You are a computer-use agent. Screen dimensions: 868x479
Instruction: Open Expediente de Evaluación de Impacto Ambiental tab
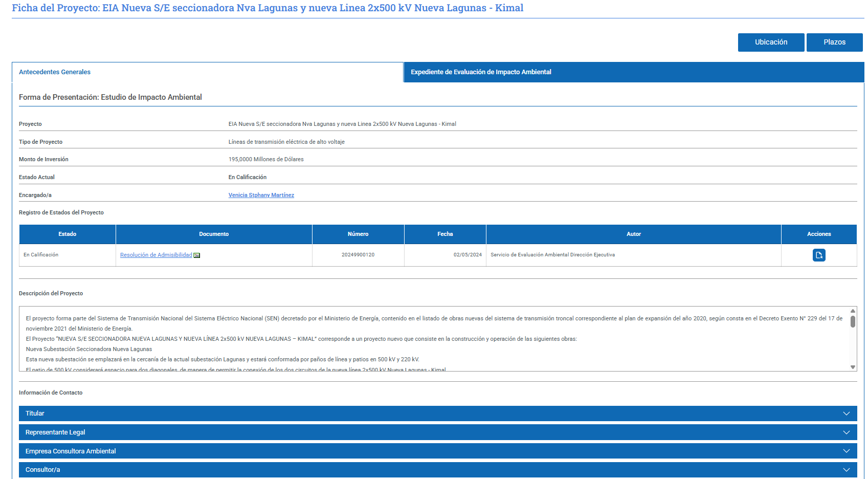481,72
